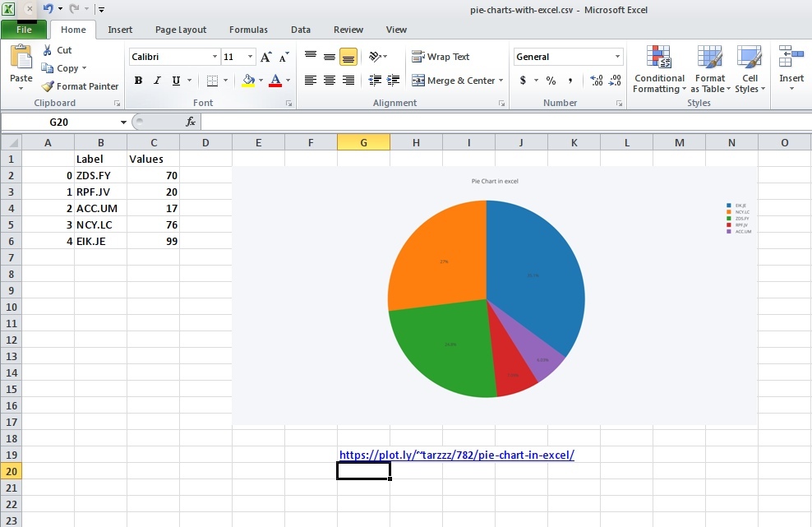Switch to the Formulas tab

pyautogui.click(x=248, y=30)
